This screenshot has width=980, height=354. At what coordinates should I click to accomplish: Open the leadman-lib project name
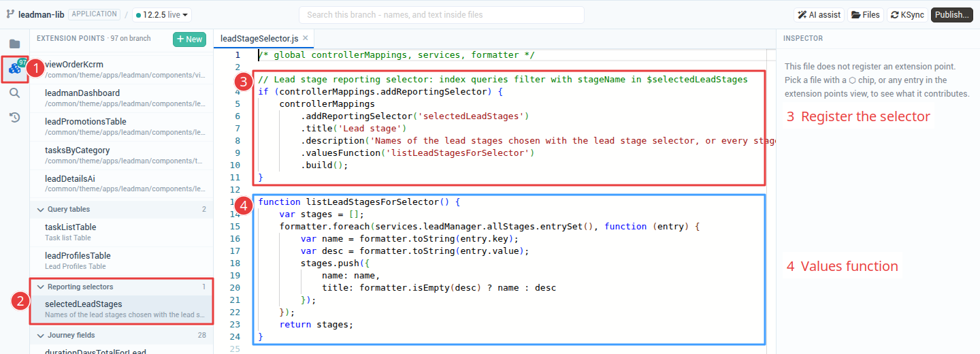(x=42, y=14)
